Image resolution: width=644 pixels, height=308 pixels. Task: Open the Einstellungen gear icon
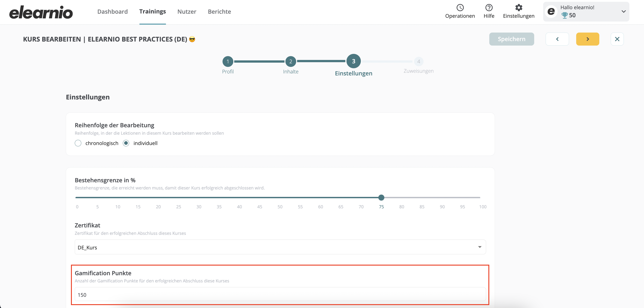click(x=519, y=7)
